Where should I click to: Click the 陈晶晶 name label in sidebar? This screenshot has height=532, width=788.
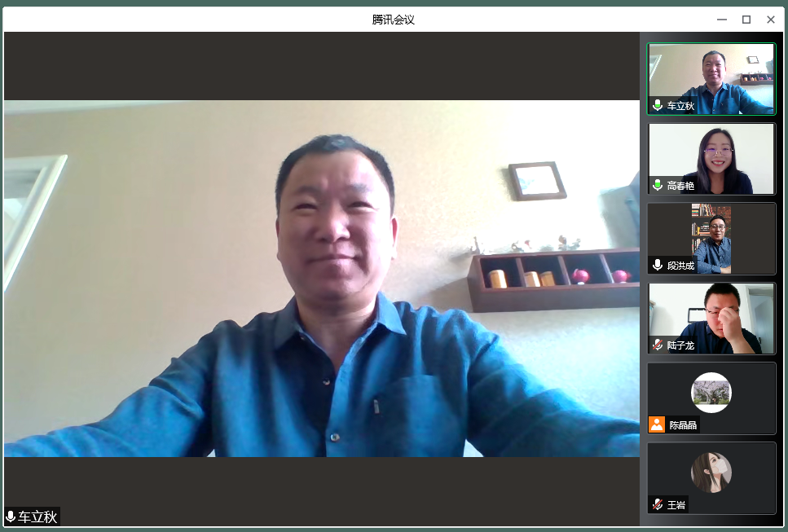click(x=683, y=424)
